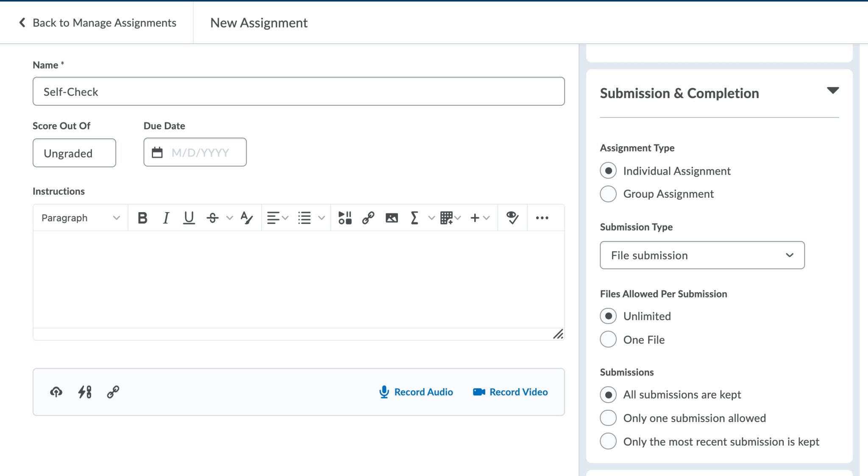Open the Submission Type dropdown
The image size is (868, 476).
click(x=701, y=255)
